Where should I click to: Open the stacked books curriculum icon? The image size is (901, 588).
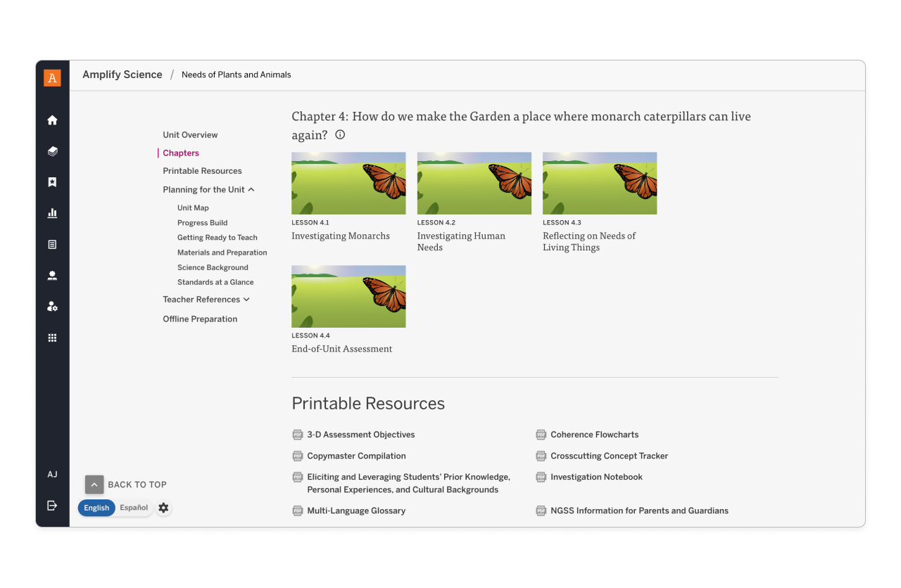(x=52, y=151)
